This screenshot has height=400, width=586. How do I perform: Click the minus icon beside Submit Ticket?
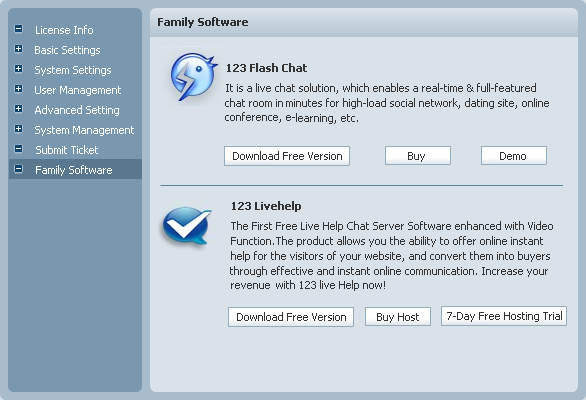[18, 149]
